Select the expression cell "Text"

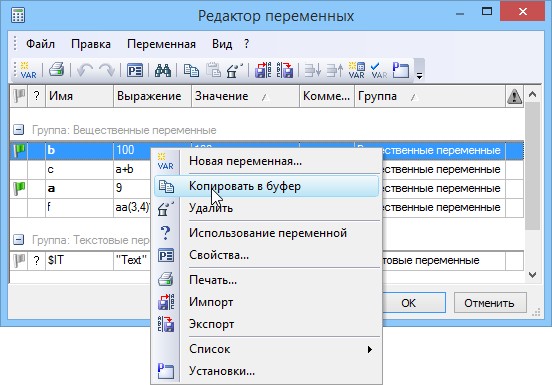132,260
